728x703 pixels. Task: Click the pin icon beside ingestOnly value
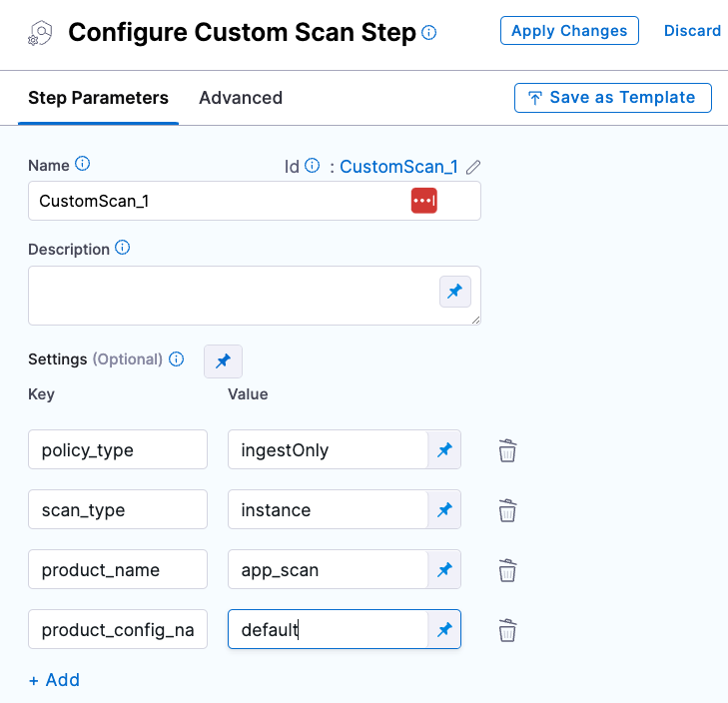(444, 450)
